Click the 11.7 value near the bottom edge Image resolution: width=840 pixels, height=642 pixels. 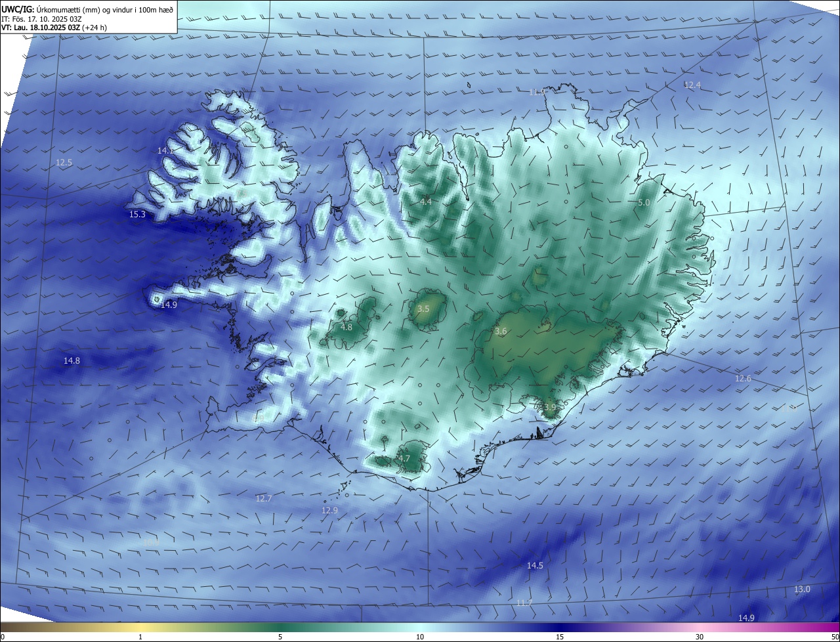click(x=524, y=603)
